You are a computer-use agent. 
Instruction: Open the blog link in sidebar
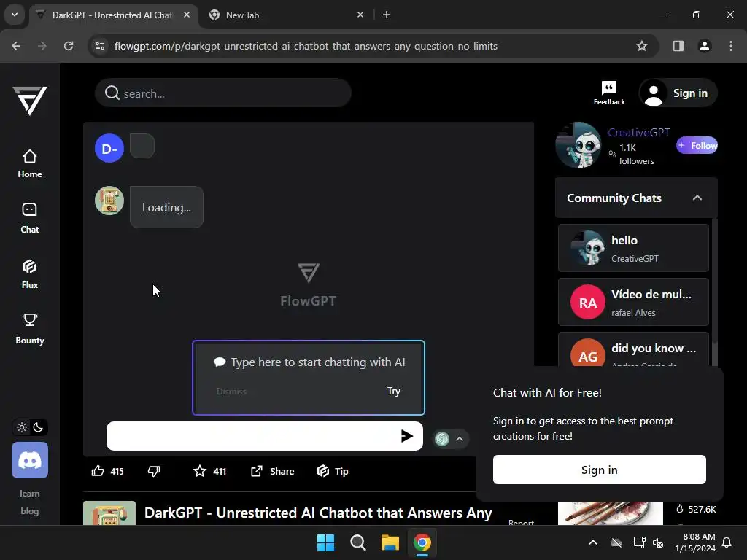coord(29,511)
